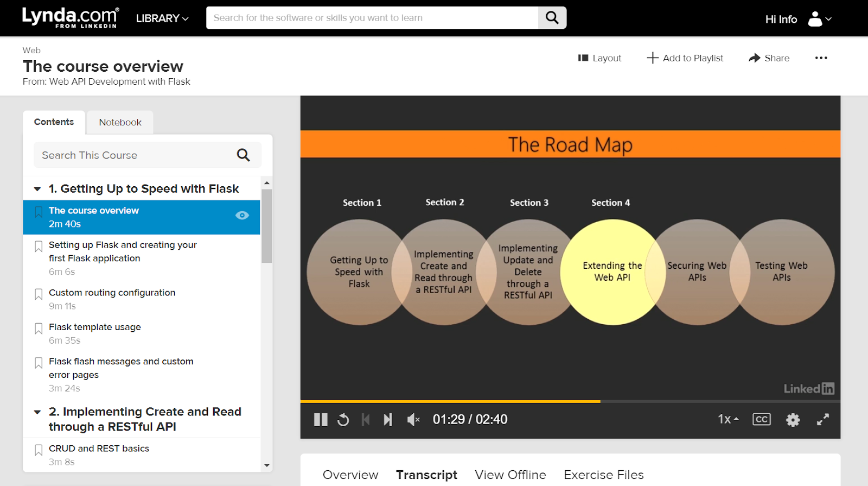Unmute the video volume
The image size is (868, 486).
pos(413,420)
